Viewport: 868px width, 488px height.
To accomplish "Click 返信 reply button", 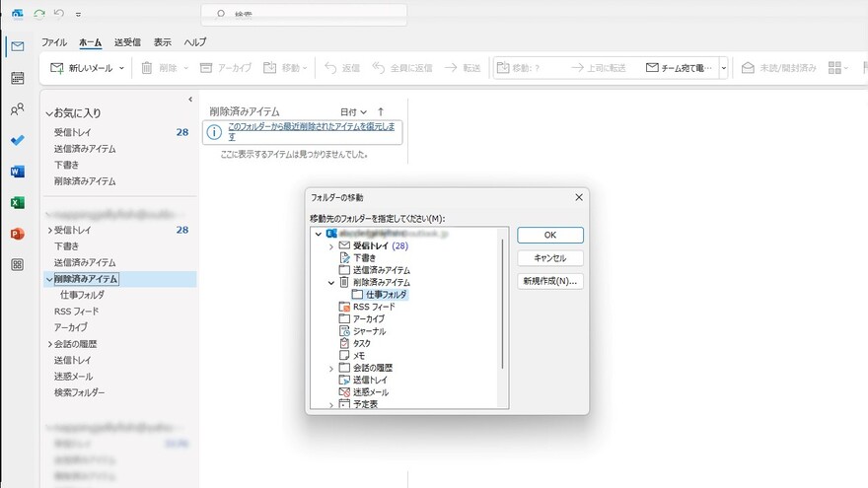I will click(342, 68).
